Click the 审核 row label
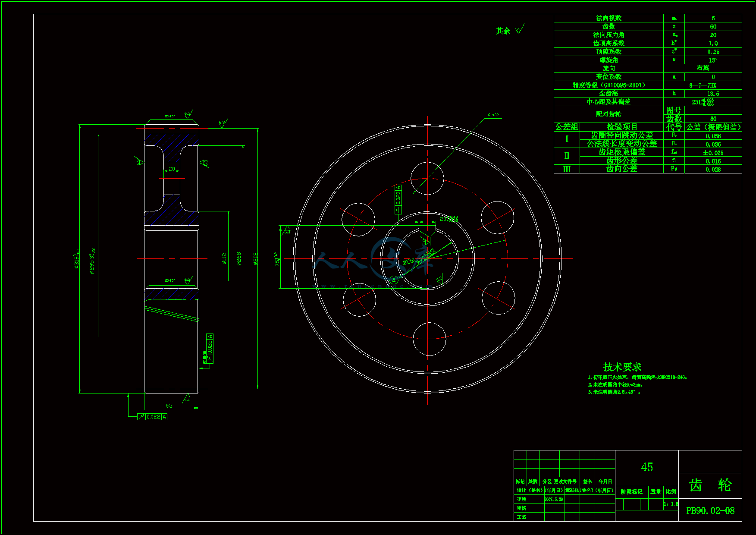 tap(521, 508)
